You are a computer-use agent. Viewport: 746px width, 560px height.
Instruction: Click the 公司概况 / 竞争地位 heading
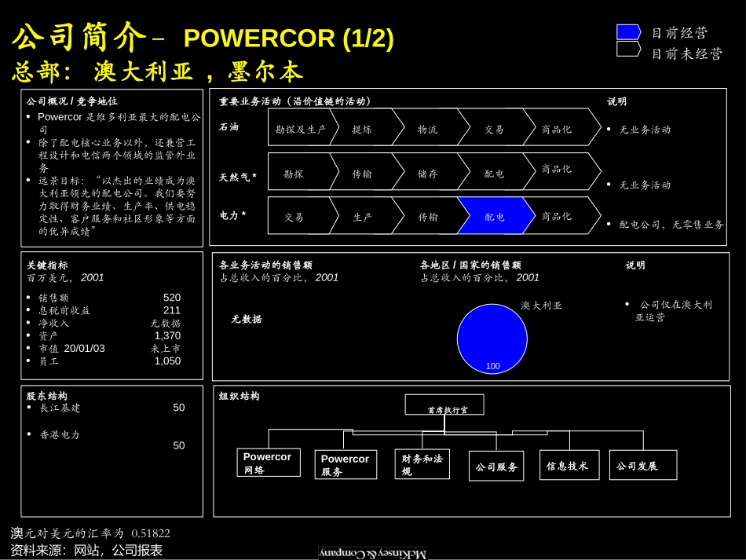(x=71, y=101)
